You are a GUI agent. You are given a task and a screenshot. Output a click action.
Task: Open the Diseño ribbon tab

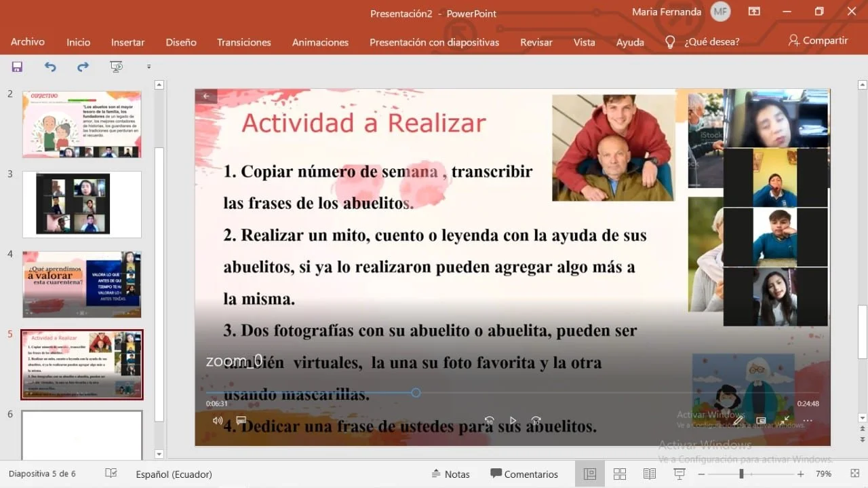coord(181,42)
